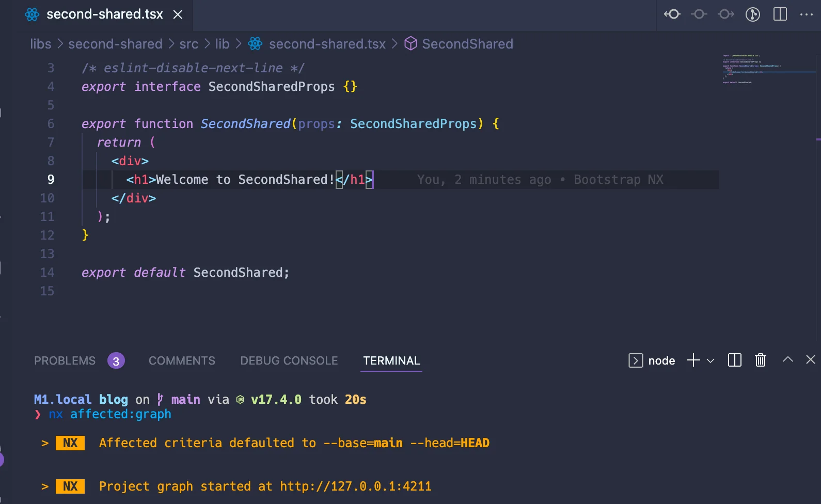Close the bottom terminal panel
The height and width of the screenshot is (504, 821).
click(x=810, y=359)
